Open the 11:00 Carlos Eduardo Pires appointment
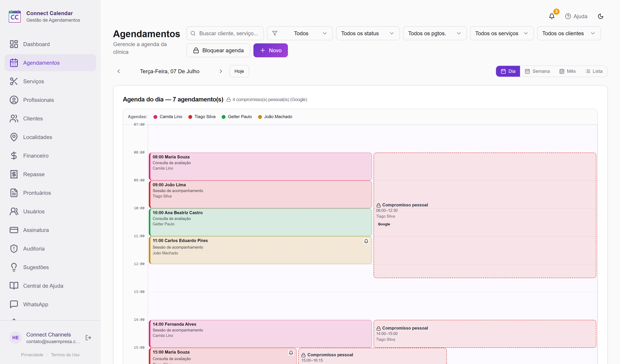The height and width of the screenshot is (364, 620). [260, 250]
